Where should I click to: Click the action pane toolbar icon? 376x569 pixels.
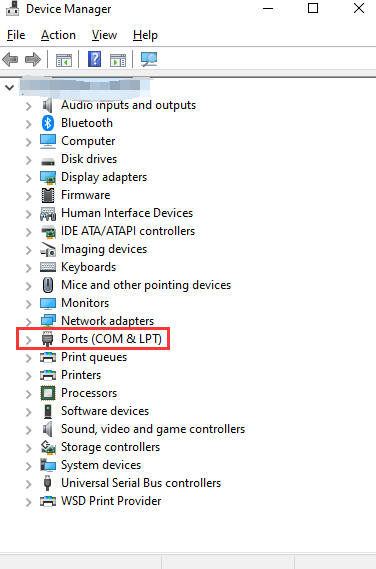pyautogui.click(x=118, y=60)
